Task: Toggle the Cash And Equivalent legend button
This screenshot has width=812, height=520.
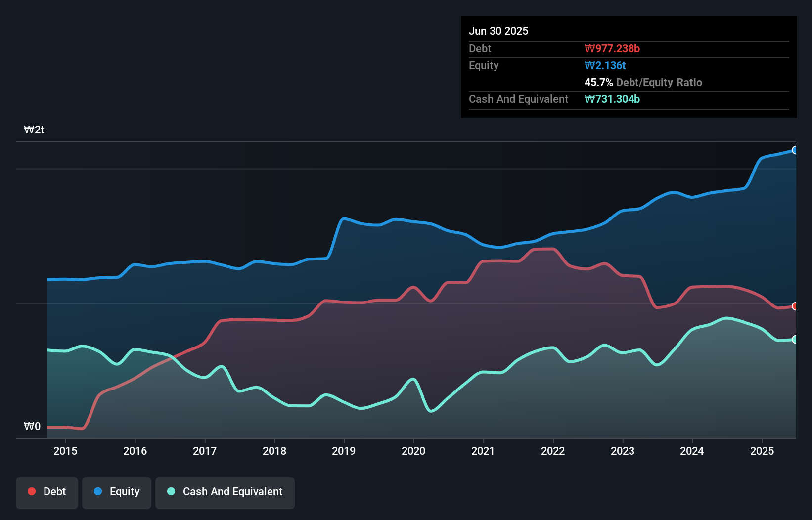Action: tap(225, 492)
